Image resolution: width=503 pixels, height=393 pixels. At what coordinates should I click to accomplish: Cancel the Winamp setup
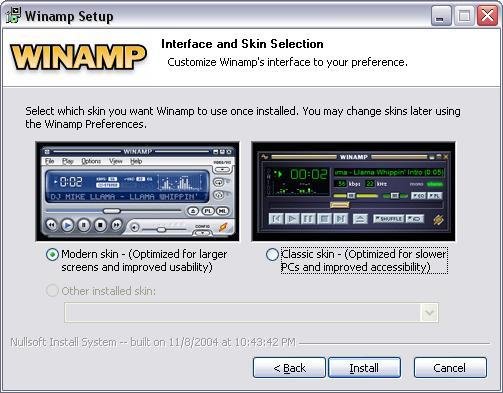pos(450,368)
